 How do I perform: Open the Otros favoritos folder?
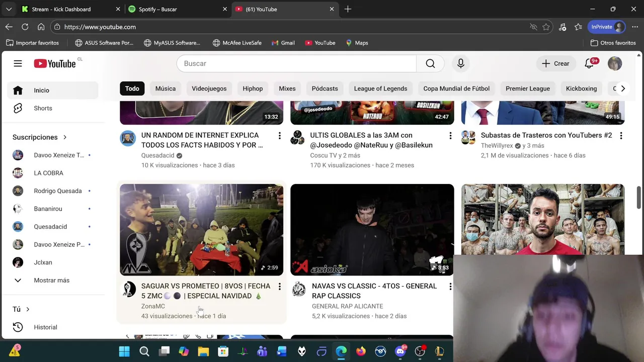(x=613, y=43)
